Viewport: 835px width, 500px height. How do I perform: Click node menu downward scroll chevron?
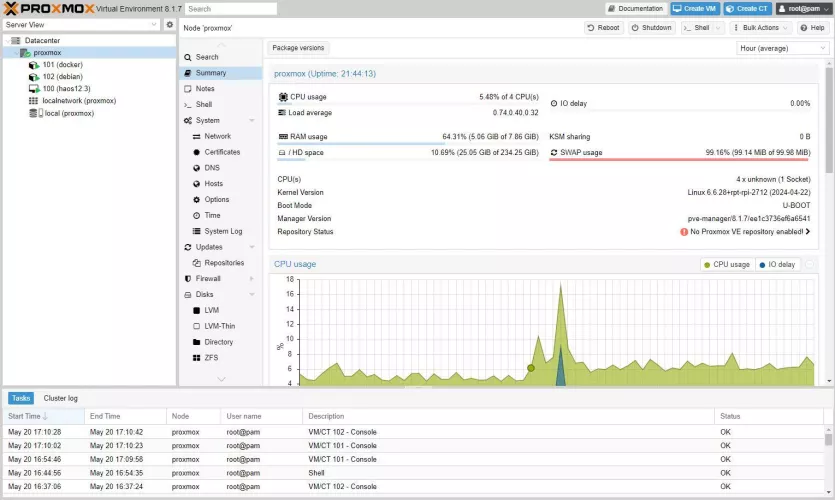(x=221, y=379)
